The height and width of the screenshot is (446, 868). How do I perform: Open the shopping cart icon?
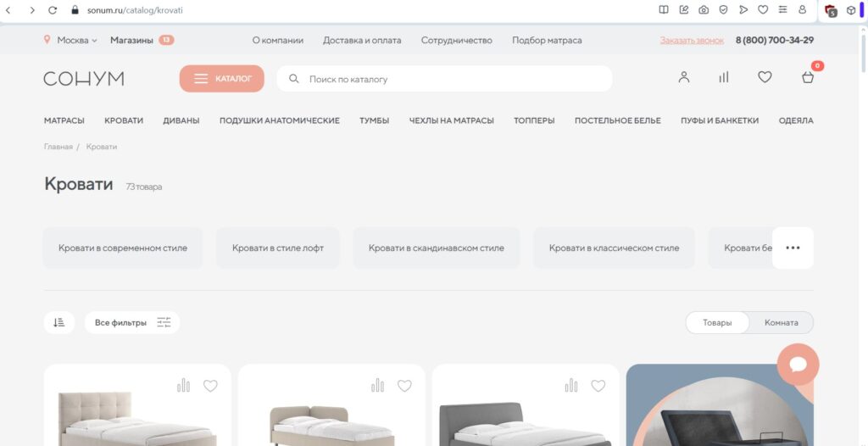coord(808,77)
